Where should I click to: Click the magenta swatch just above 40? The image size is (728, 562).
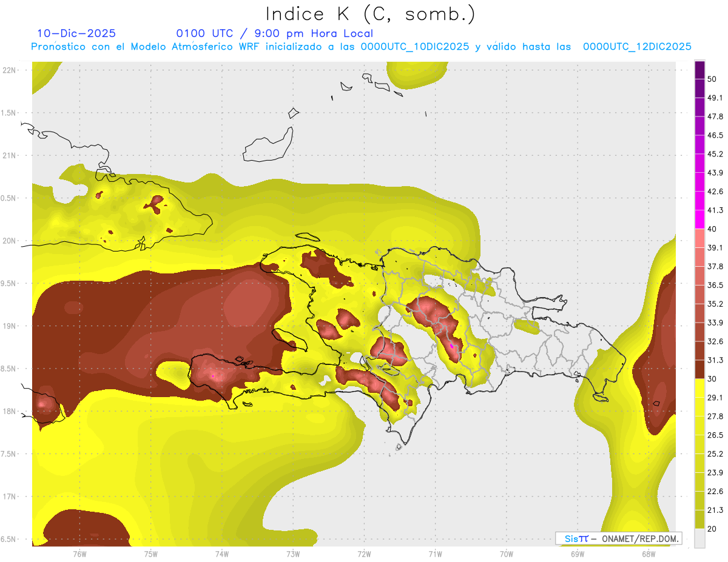click(699, 219)
